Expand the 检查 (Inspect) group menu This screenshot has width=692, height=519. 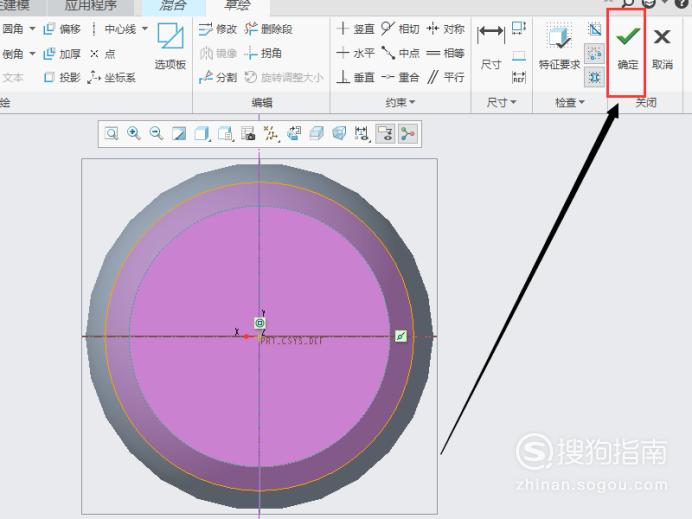point(569,102)
